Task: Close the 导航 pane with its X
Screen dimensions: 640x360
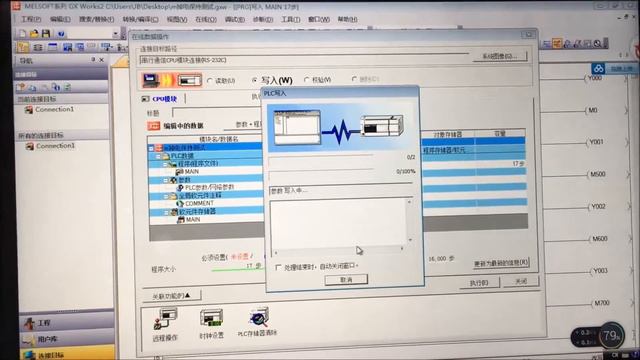Action: (x=102, y=60)
